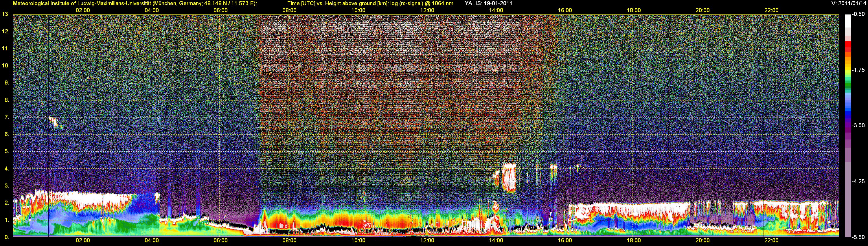The image size is (868, 246).
Task: Click the Meteorological Institute of Ludwig-Maximilians-Universität title text
Action: click(135, 3)
